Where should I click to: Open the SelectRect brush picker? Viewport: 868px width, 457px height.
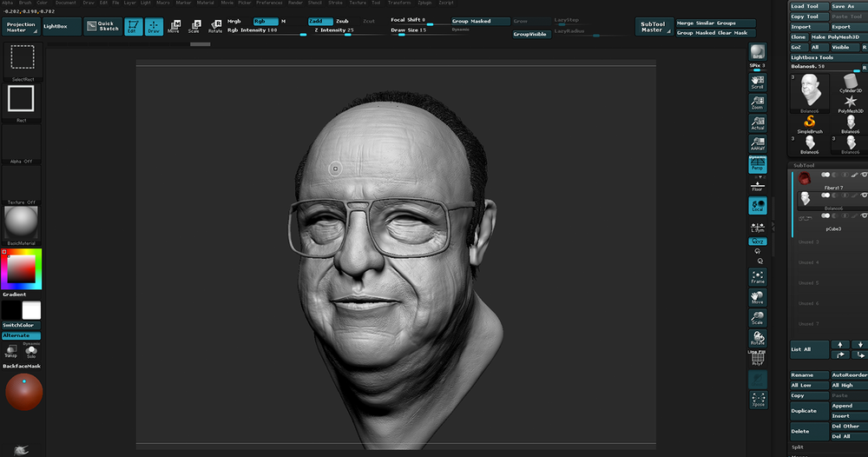pyautogui.click(x=23, y=61)
